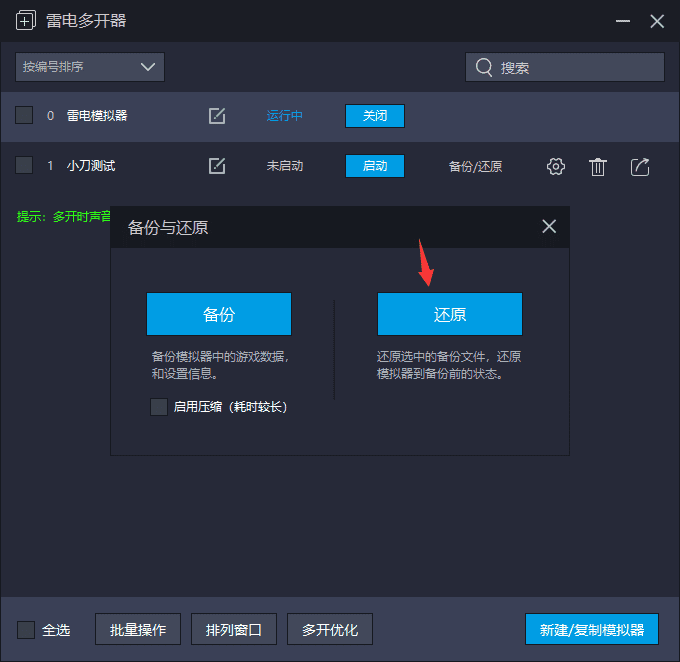Open the 按编号排序 sort dropdown
Viewport: 680px width, 662px height.
(x=90, y=67)
